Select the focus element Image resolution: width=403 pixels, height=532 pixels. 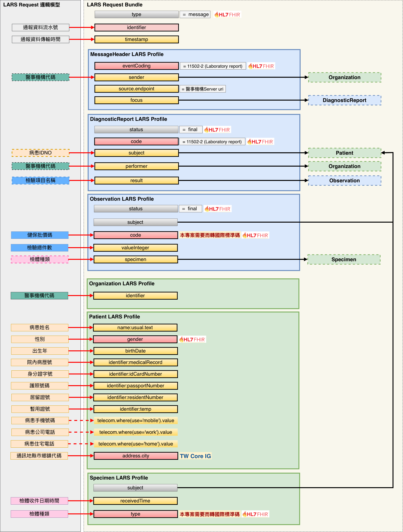pyautogui.click(x=136, y=100)
